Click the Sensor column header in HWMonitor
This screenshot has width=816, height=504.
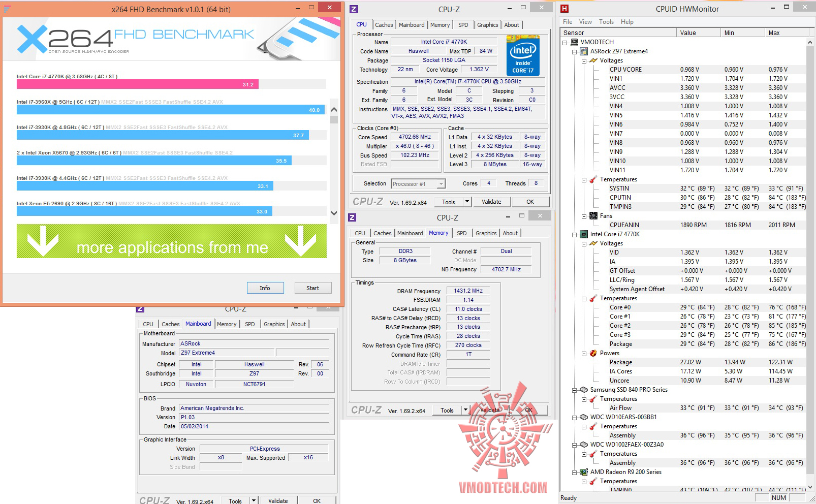pyautogui.click(x=618, y=33)
